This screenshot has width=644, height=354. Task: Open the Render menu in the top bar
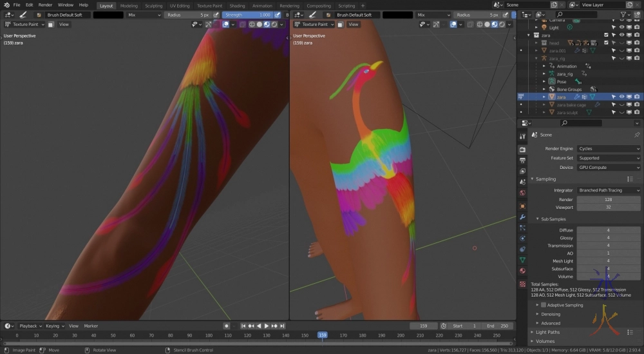tap(45, 5)
